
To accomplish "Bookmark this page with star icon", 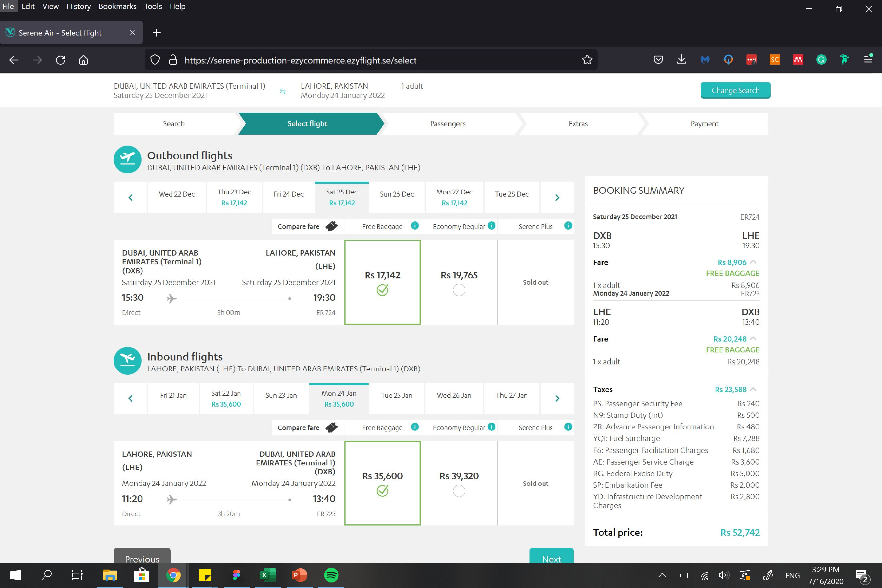I will click(x=587, y=60).
